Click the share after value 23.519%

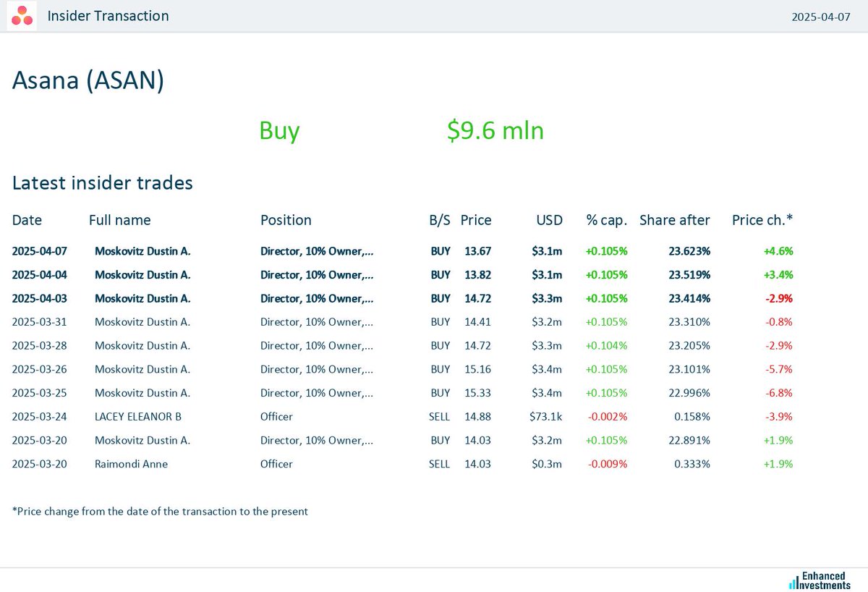pos(690,275)
